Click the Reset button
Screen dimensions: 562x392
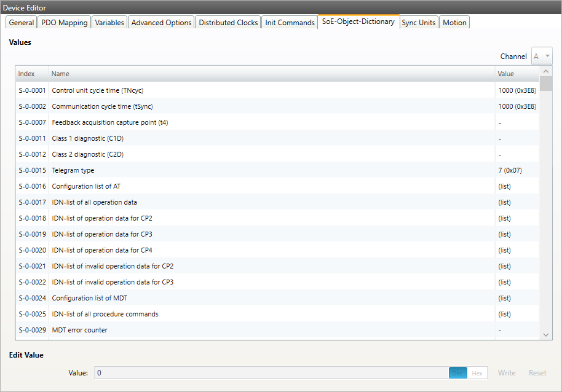[537, 373]
